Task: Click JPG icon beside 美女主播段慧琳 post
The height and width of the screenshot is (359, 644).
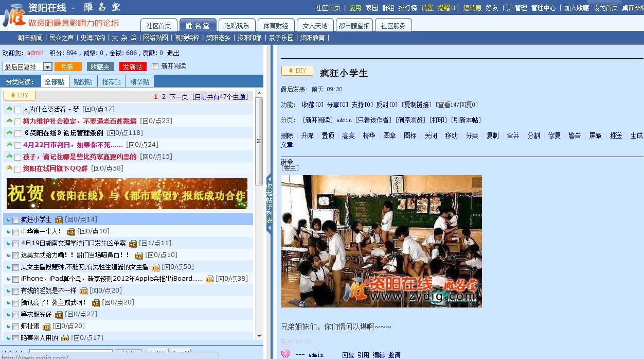Action: pyautogui.click(x=155, y=267)
